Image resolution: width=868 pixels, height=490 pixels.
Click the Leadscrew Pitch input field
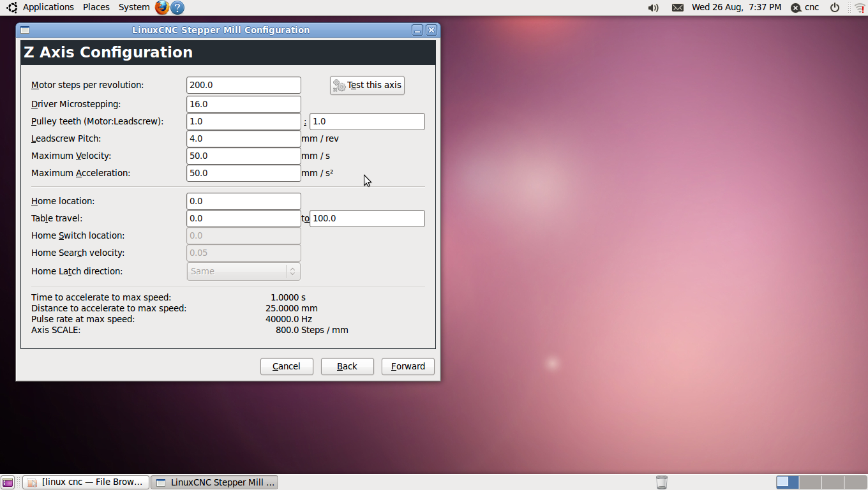243,138
